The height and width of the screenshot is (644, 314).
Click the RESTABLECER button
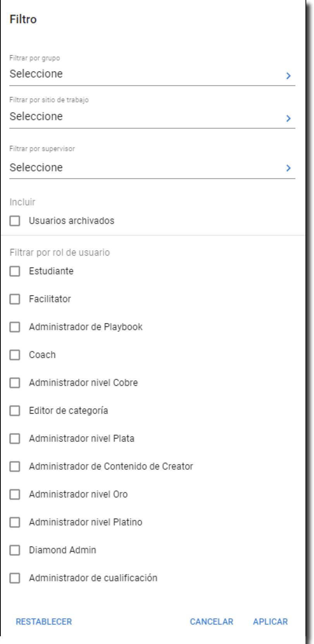click(44, 622)
